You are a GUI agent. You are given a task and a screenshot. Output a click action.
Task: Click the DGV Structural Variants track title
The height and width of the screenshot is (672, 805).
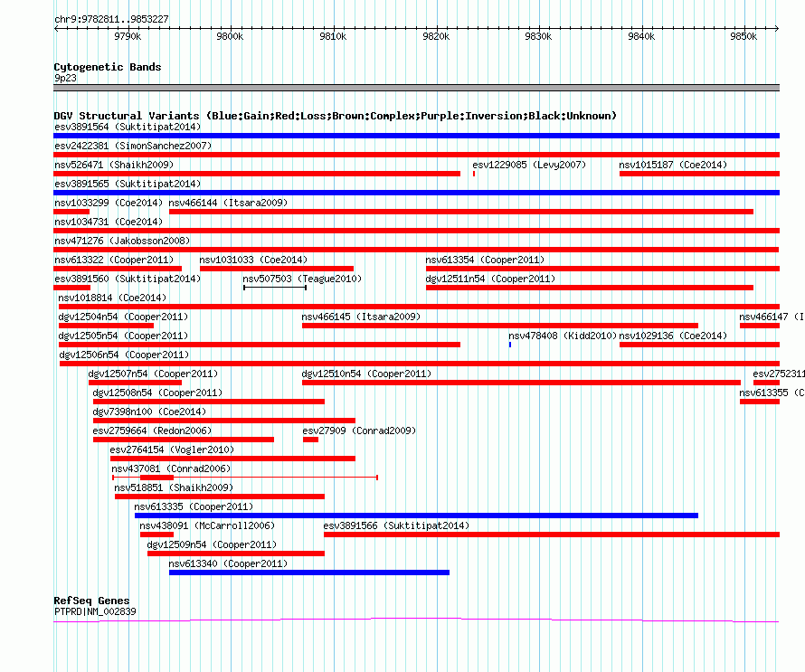tap(336, 116)
